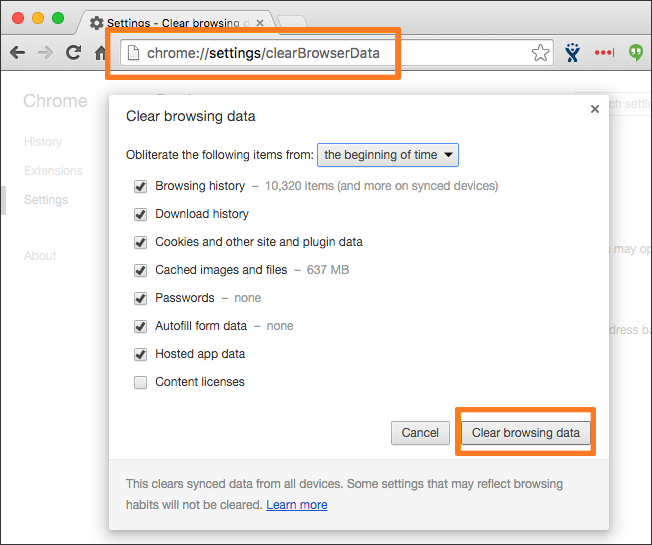Open a new tab button
The height and width of the screenshot is (545, 652).
click(x=292, y=22)
